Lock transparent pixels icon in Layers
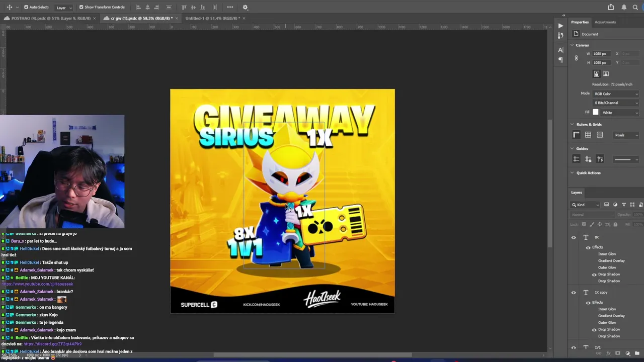Screen dimensions: 644x362 click(x=584, y=224)
